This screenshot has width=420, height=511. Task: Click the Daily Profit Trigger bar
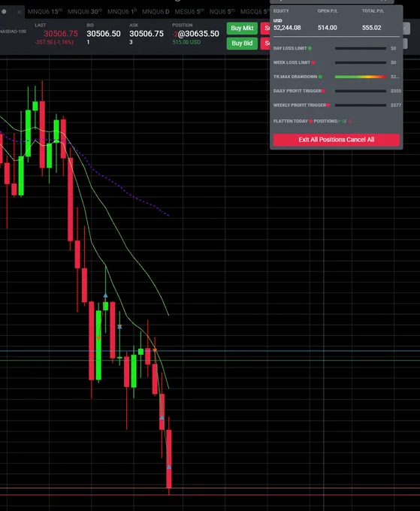coord(361,91)
